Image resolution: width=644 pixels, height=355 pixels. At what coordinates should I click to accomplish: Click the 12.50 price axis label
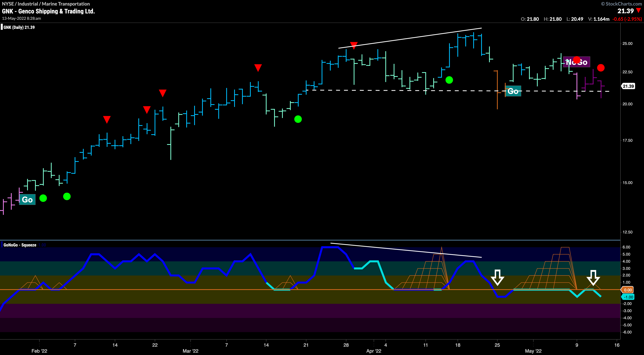click(x=627, y=232)
